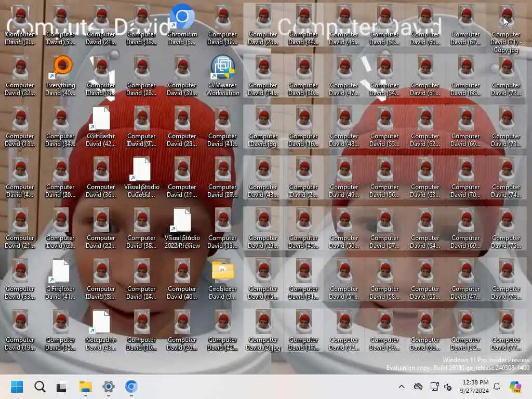Open Copilot Preview icon in taskbar
Image resolution: width=532 pixels, height=399 pixels.
tap(516, 387)
